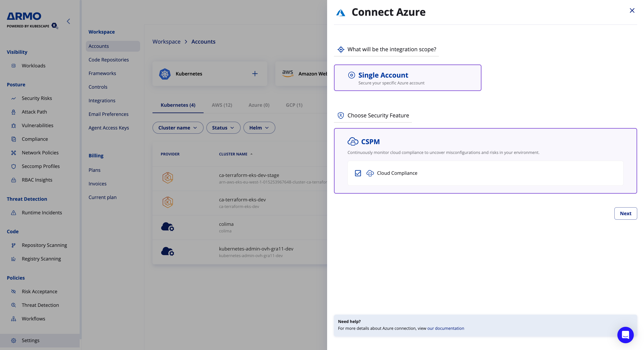The image size is (644, 350).
Task: Open the our documentation link
Action: coord(446,328)
